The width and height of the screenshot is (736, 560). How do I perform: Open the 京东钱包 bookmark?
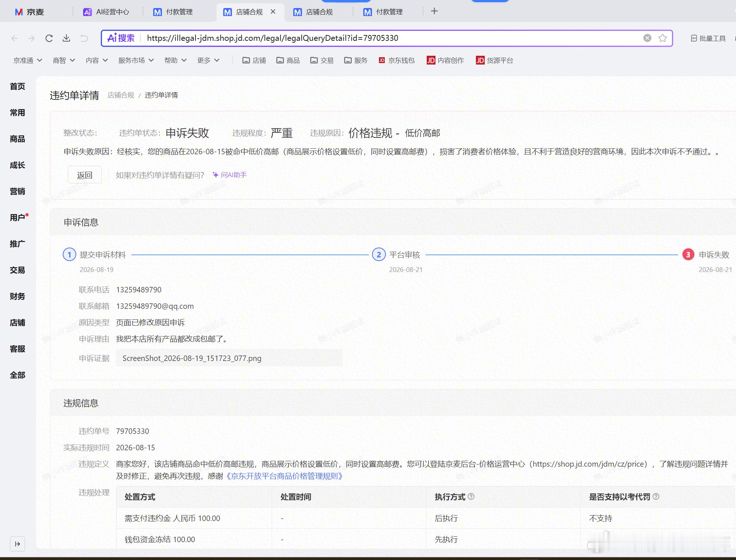coord(397,60)
